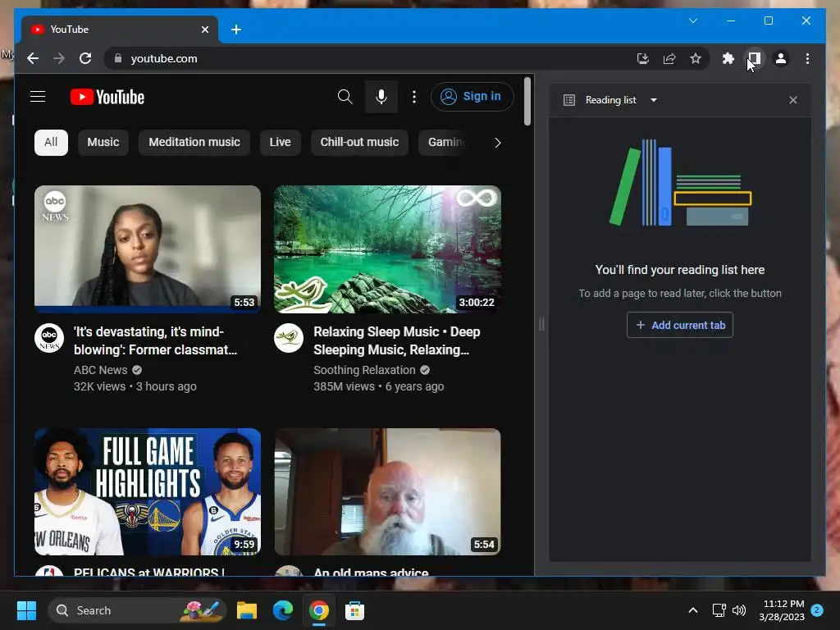Viewport: 840px width, 630px height.
Task: Click the forward navigation arrow
Action: click(59, 58)
